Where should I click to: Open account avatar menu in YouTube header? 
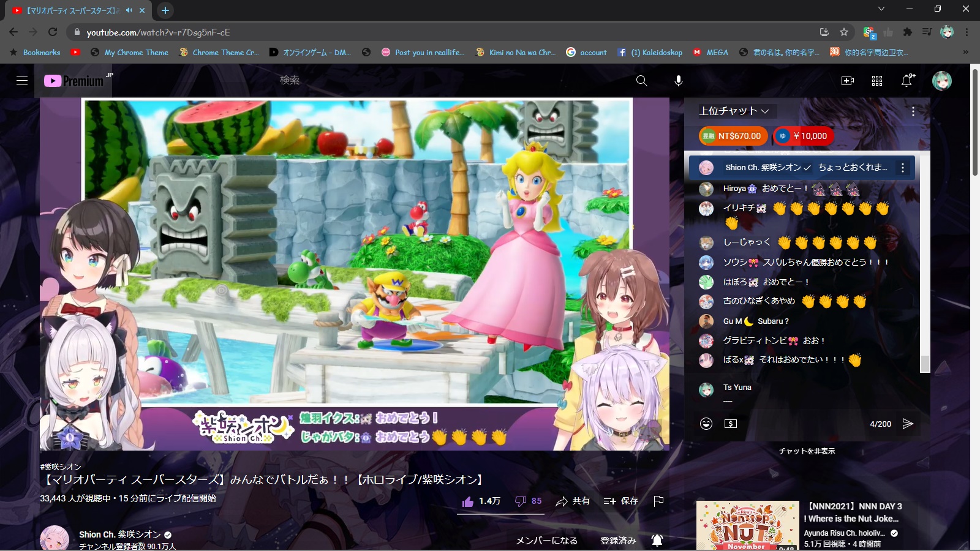tap(942, 81)
